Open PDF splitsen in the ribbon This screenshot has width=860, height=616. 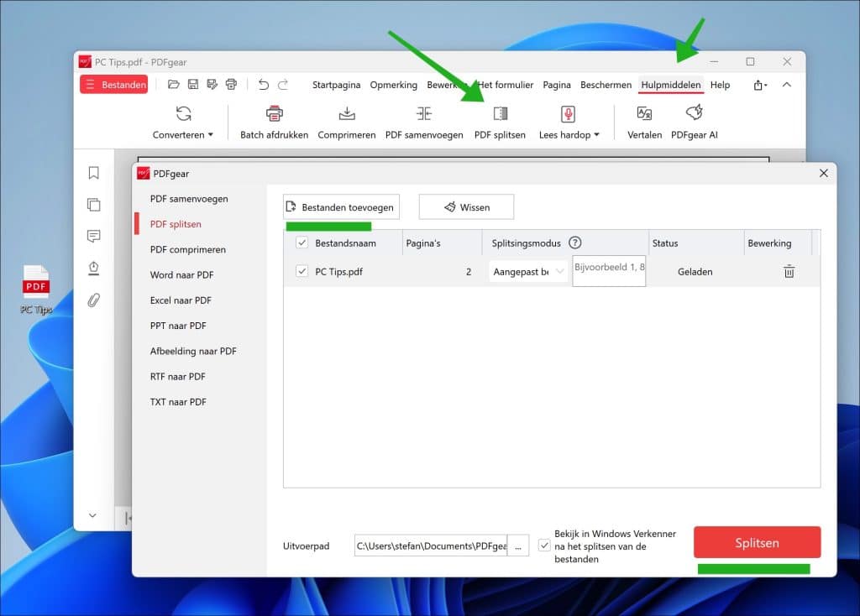coord(500,123)
